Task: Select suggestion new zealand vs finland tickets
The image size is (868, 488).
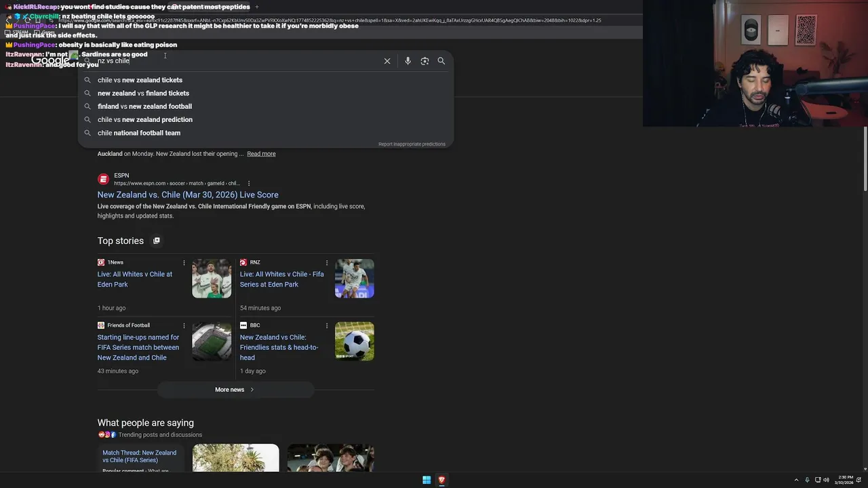Action: pyautogui.click(x=266, y=94)
